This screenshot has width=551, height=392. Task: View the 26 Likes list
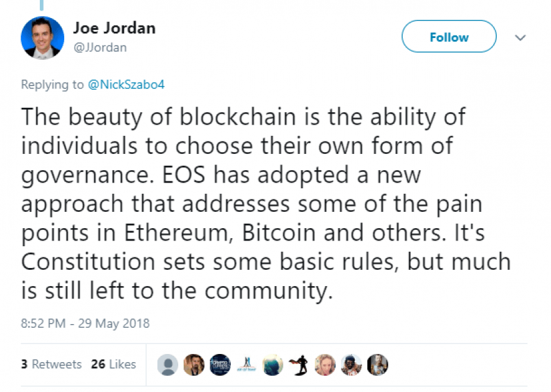coord(113,364)
